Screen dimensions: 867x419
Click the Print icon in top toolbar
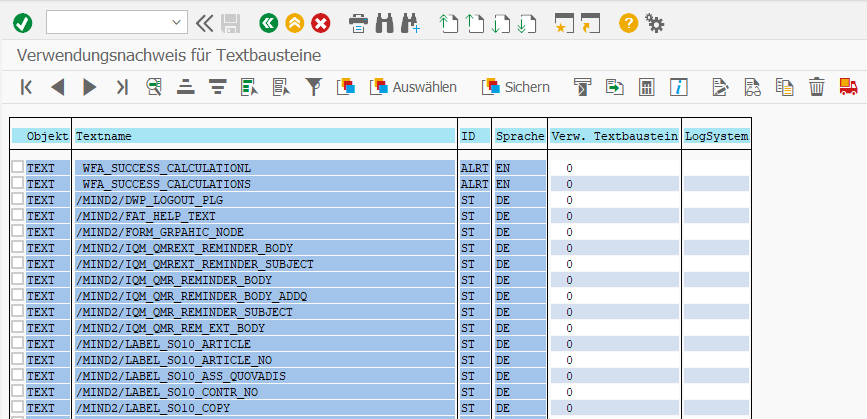click(x=358, y=23)
